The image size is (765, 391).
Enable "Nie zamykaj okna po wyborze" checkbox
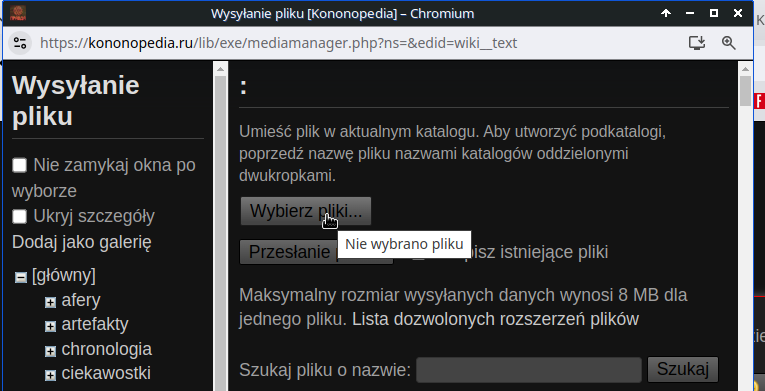(20, 165)
